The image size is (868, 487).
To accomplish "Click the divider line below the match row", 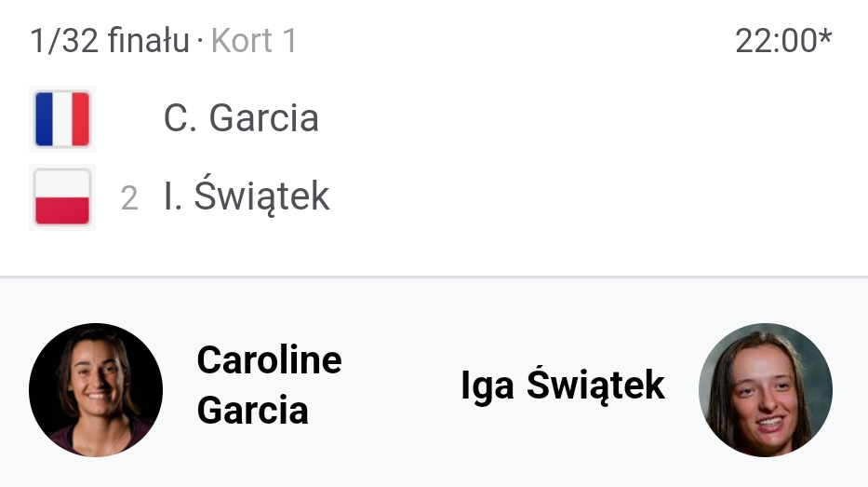I will (x=434, y=277).
